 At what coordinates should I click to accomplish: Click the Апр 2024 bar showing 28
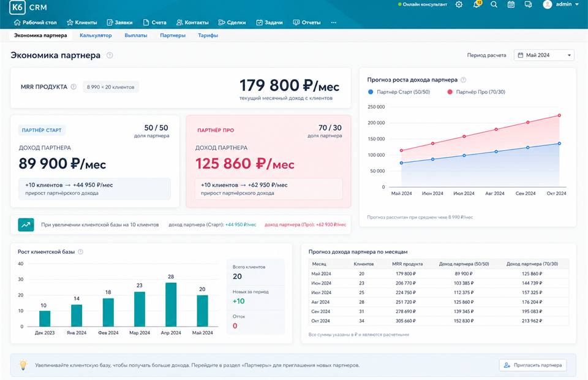pos(171,304)
